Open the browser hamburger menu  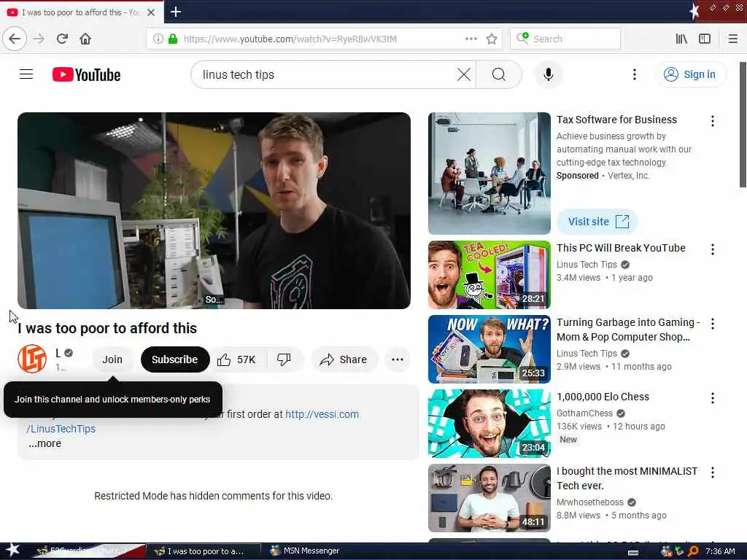pyautogui.click(x=732, y=39)
